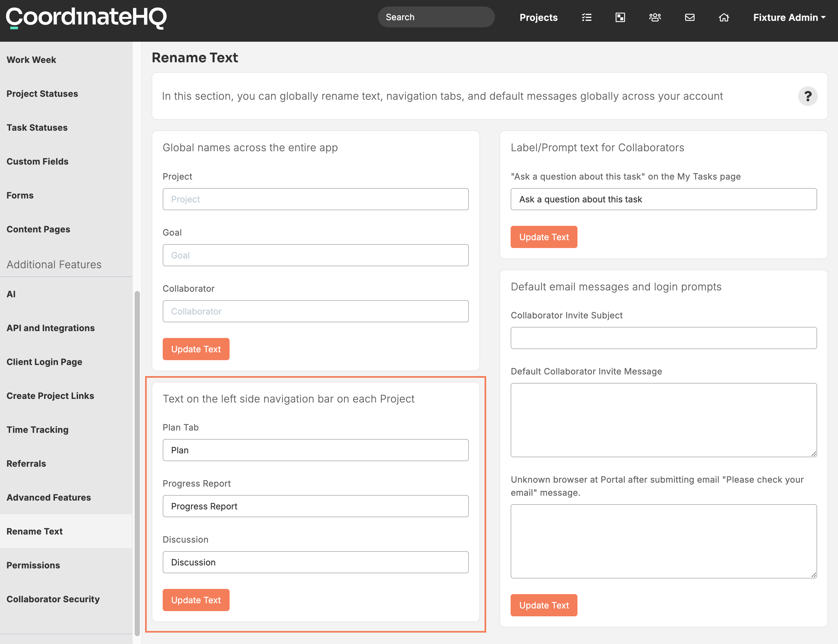Update Text for default email messages section
838x644 pixels.
pos(544,605)
